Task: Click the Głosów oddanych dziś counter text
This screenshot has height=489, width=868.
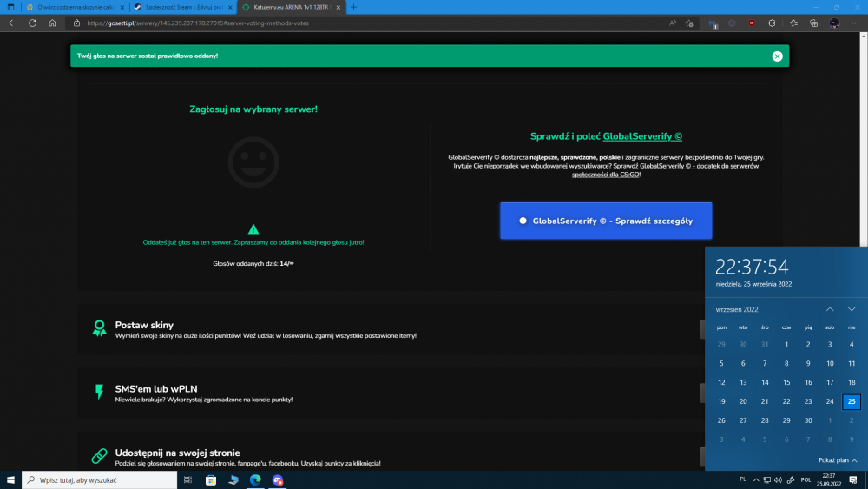Action: point(253,263)
